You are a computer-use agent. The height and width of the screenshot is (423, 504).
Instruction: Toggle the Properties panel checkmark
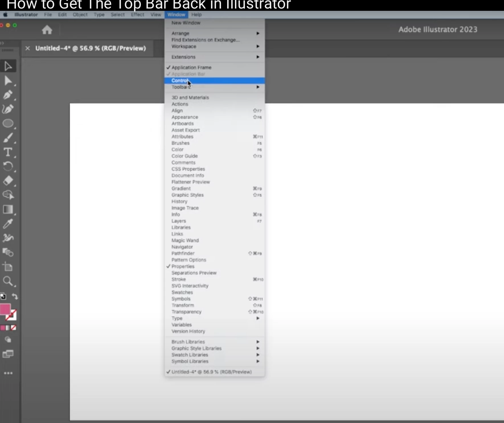[x=215, y=266]
